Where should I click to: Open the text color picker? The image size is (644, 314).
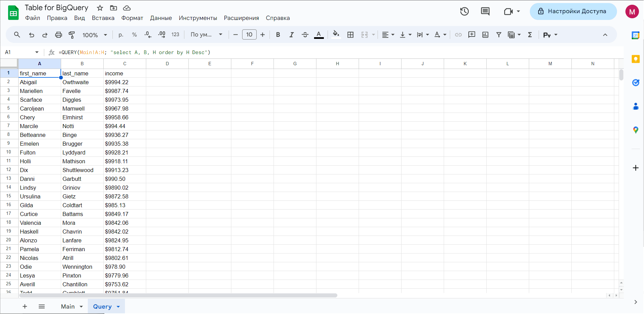point(319,34)
